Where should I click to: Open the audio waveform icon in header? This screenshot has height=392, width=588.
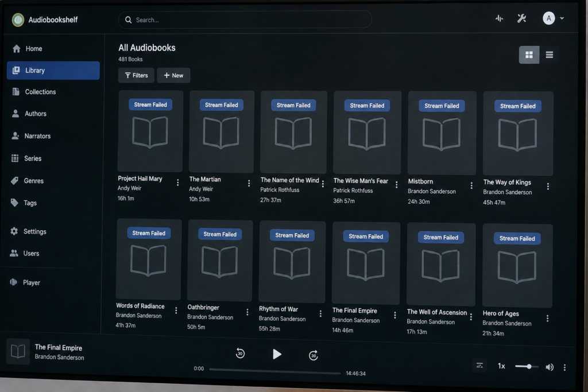pos(499,18)
